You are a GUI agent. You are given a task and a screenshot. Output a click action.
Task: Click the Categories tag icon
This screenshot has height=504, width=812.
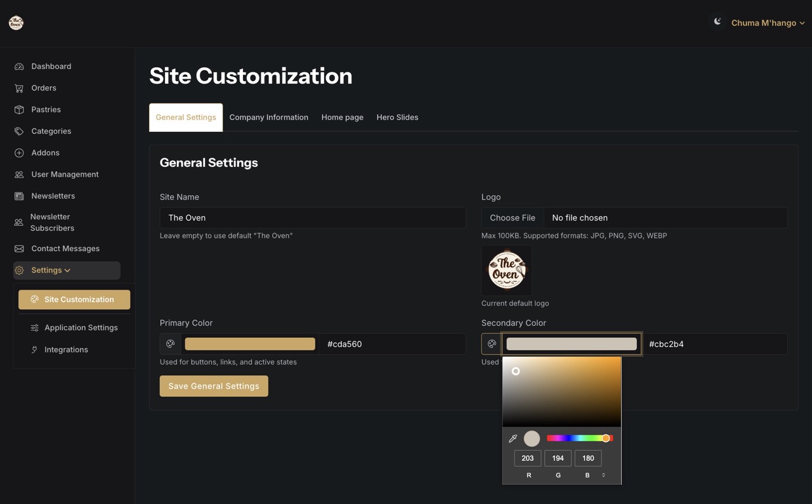[x=19, y=131]
